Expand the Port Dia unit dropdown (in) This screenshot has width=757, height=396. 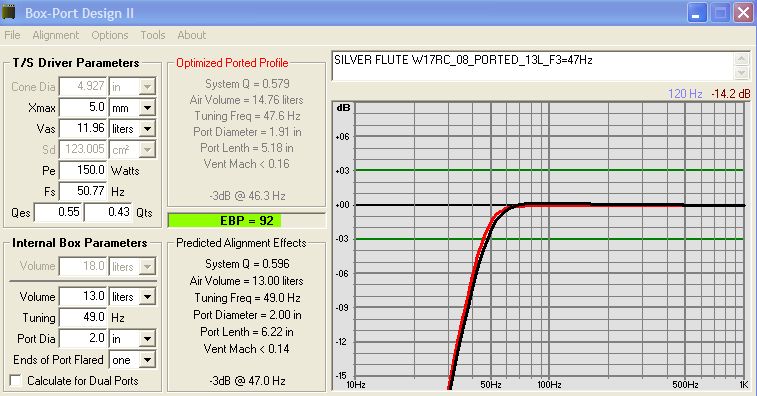click(x=147, y=339)
